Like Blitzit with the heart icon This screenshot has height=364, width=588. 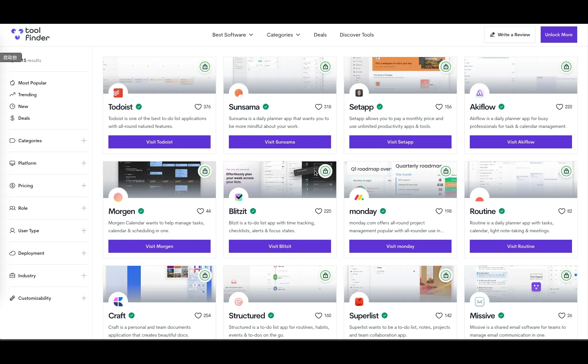tap(318, 211)
